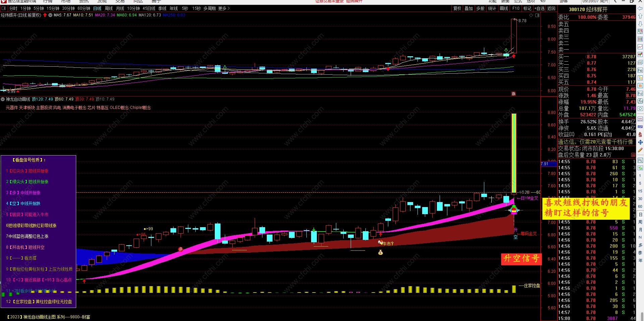Click the RSI indicator icon in right toolbar
Viewport: 644px width, 321px height.
tap(640, 127)
